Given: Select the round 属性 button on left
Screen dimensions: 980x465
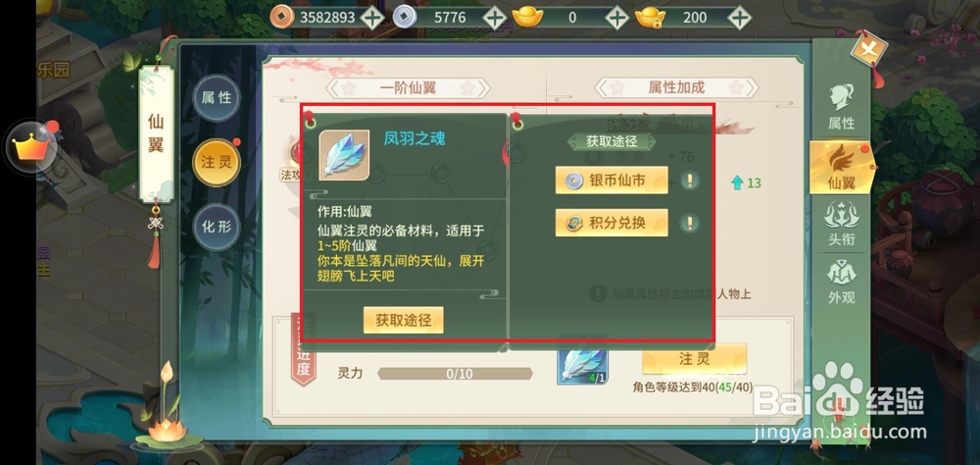Looking at the screenshot, I should click(217, 98).
